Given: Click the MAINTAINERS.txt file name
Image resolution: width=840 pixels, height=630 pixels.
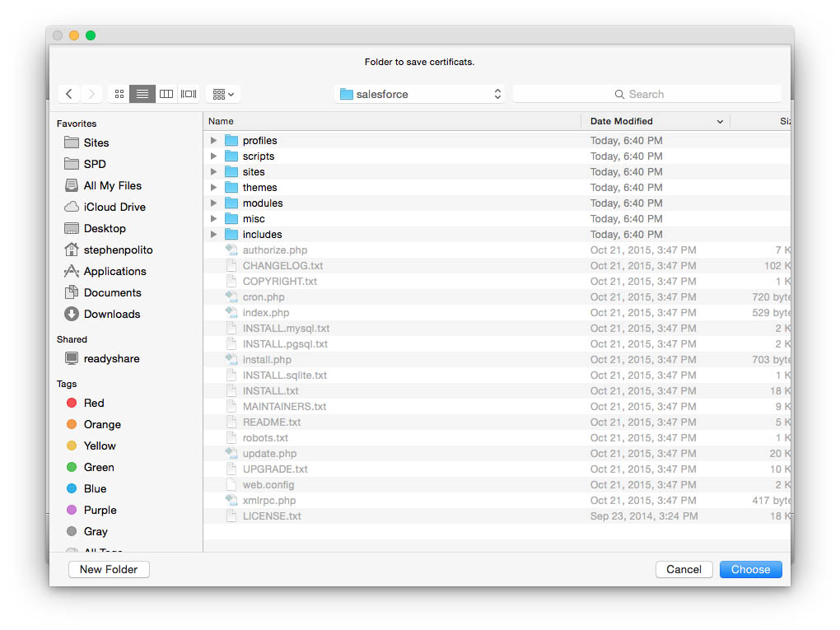Looking at the screenshot, I should point(284,407).
